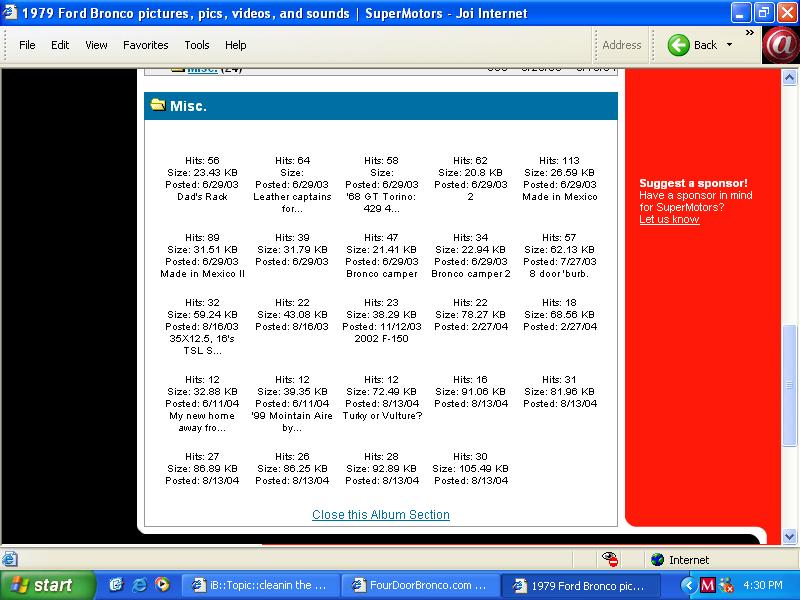This screenshot has width=800, height=600.
Task: Click the Misc. folder icon in header
Action: click(158, 105)
